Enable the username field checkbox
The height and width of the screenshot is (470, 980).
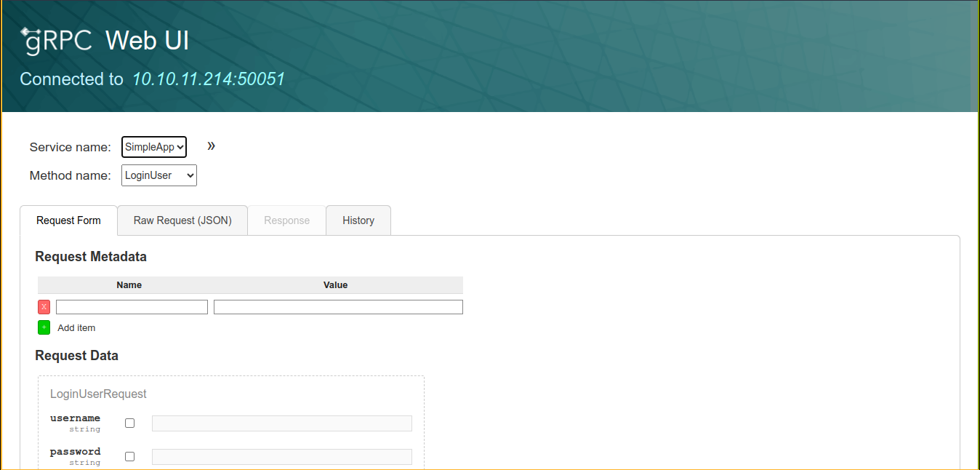coord(129,423)
